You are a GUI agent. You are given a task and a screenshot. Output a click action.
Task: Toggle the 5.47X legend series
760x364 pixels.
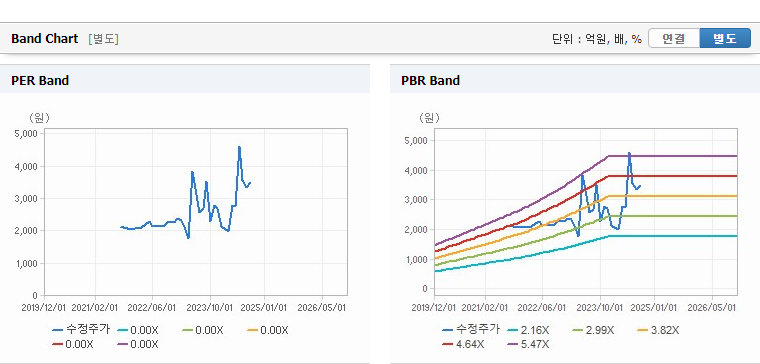point(528,345)
